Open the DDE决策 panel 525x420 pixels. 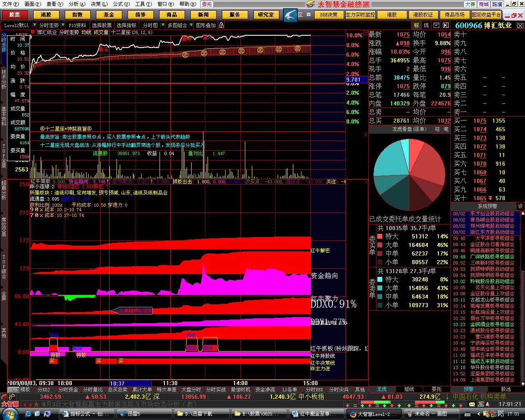329,14
